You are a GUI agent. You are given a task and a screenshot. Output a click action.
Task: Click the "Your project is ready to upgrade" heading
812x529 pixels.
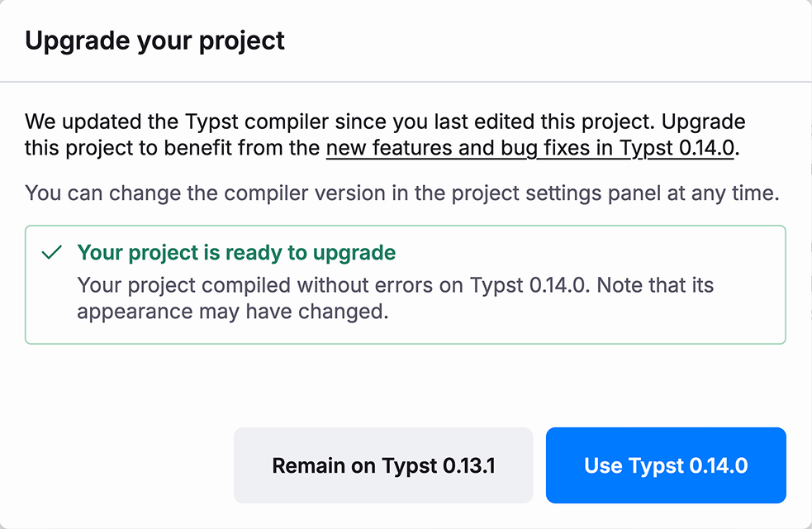236,252
